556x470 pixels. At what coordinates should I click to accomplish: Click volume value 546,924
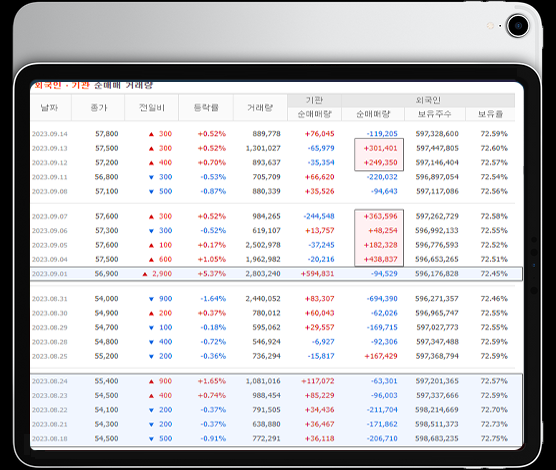266,342
